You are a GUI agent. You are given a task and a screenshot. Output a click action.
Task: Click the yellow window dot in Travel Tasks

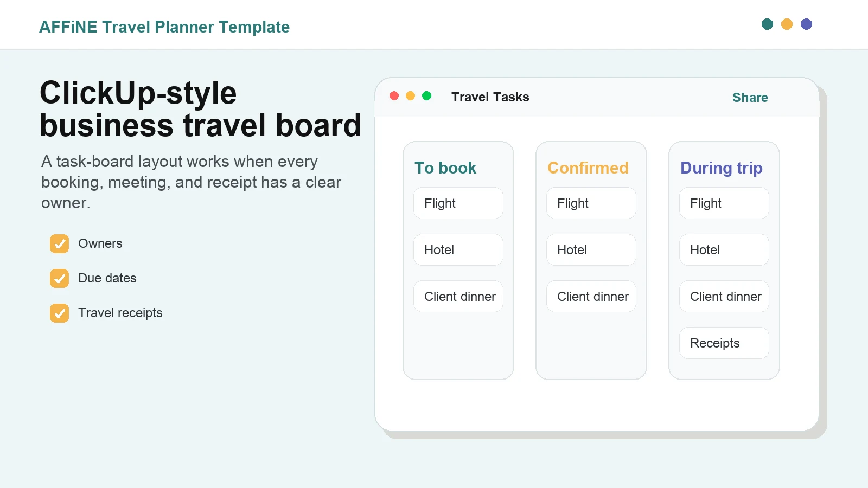point(411,96)
